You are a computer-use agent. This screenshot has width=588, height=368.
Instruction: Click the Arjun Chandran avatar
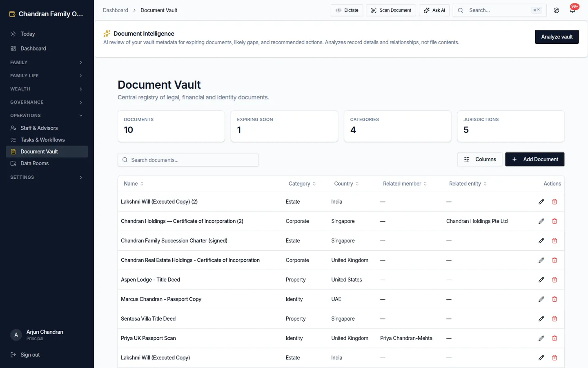(16, 335)
